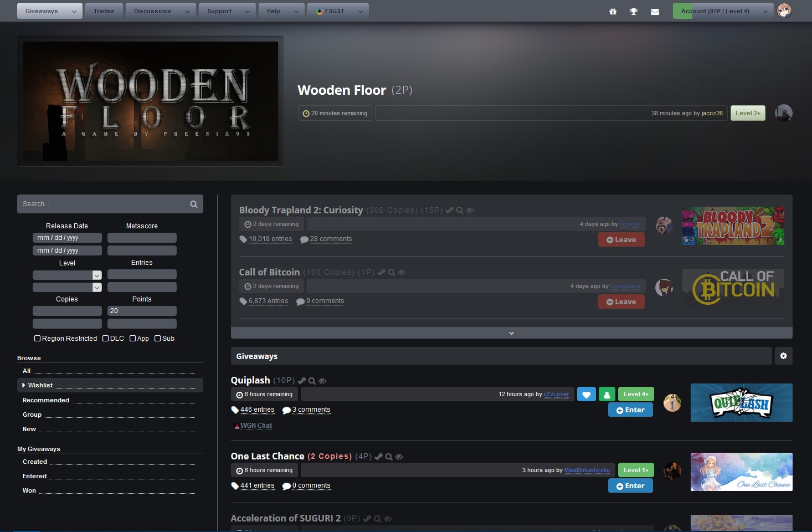Run the sidebar search magnifier

(x=193, y=203)
